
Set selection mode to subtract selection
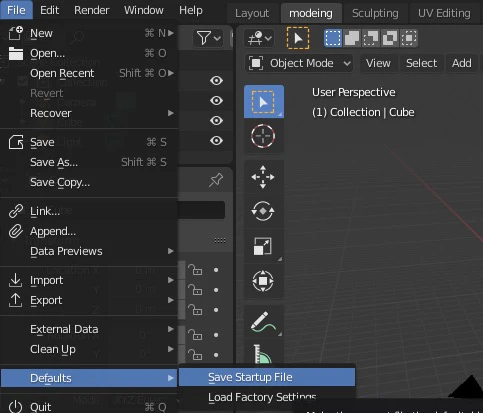(371, 38)
